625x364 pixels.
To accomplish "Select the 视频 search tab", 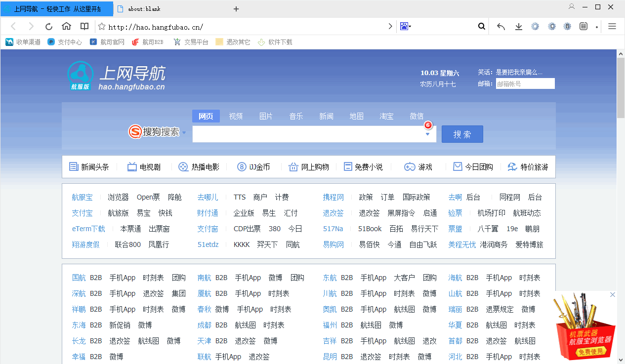I will [x=236, y=116].
